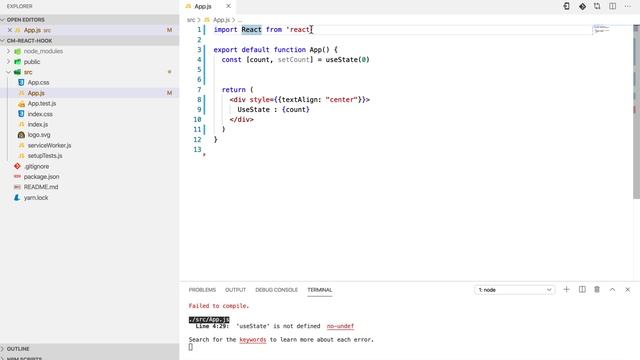Open App.css file in explorer
Viewport: 640px width, 360px height.
click(x=38, y=82)
